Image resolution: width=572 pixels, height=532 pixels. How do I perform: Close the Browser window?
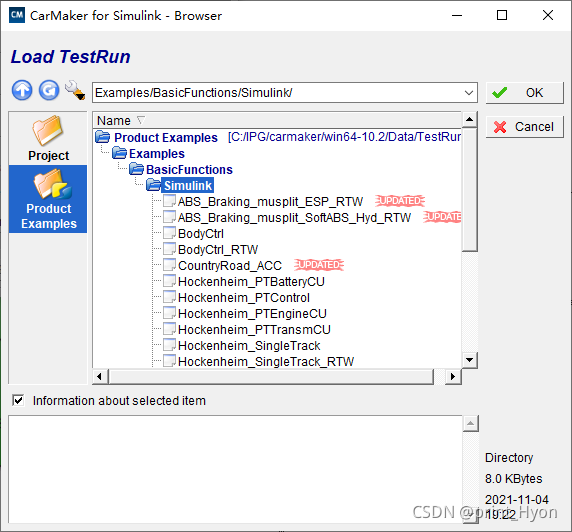(x=548, y=15)
